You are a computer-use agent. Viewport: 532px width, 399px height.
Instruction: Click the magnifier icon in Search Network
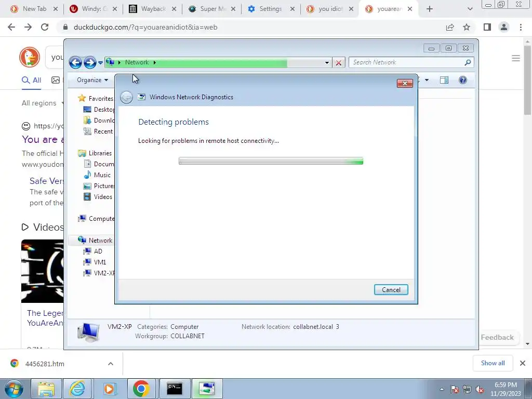468,62
